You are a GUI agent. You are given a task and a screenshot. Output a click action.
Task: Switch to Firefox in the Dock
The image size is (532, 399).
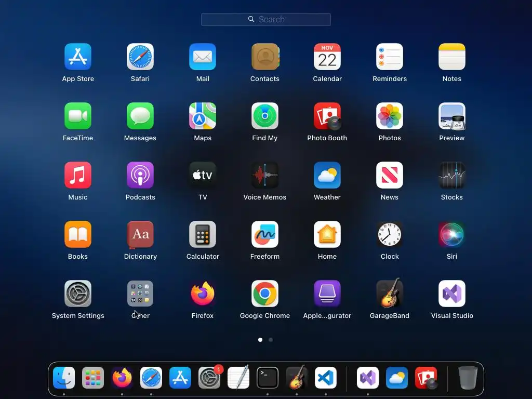(122, 378)
